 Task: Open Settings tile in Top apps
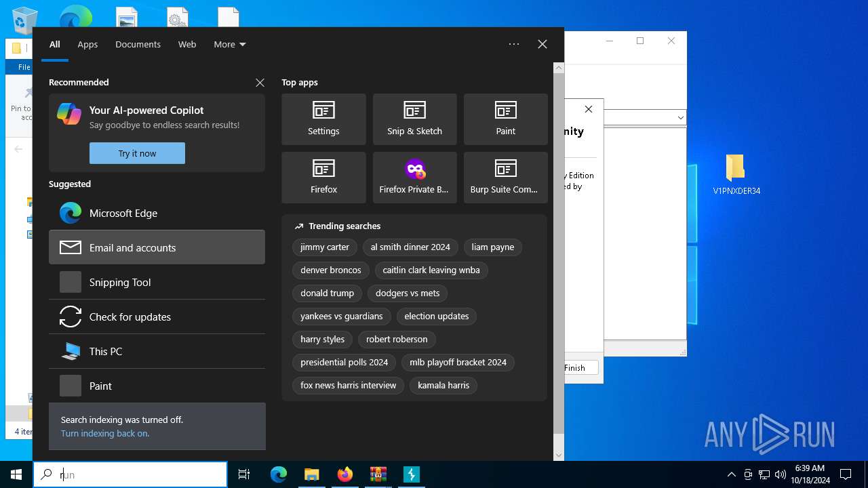[x=323, y=119]
